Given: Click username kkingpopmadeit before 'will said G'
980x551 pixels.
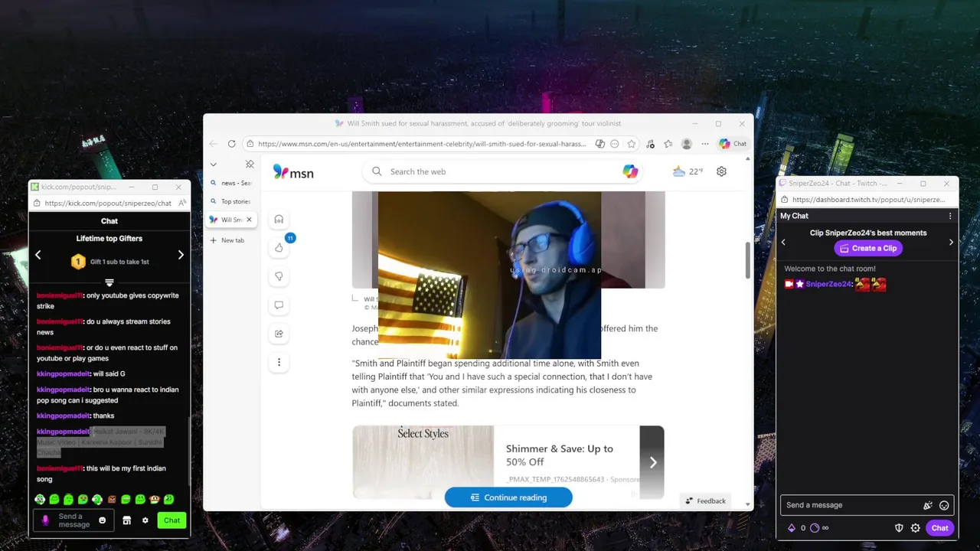Looking at the screenshot, I should click(63, 374).
